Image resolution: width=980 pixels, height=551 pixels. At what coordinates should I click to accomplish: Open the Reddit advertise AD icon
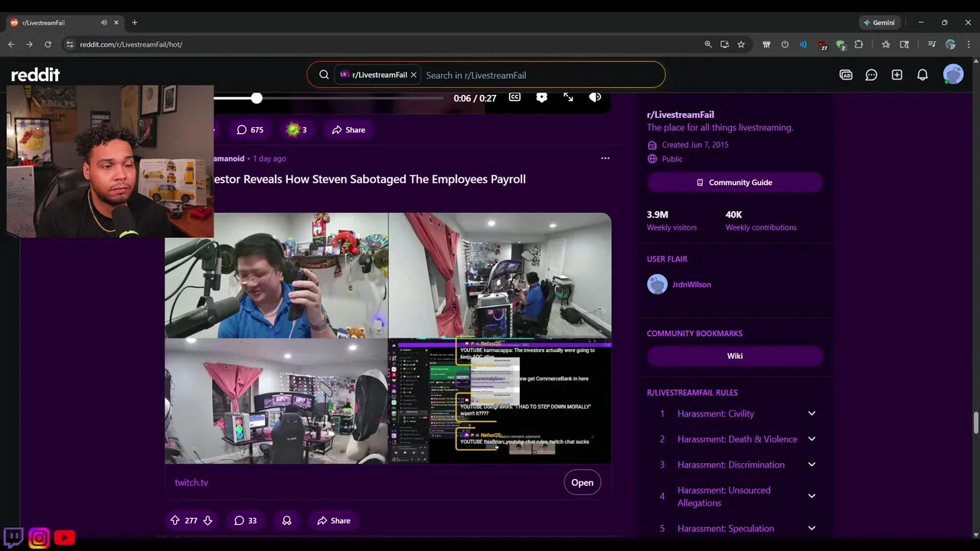click(x=846, y=75)
